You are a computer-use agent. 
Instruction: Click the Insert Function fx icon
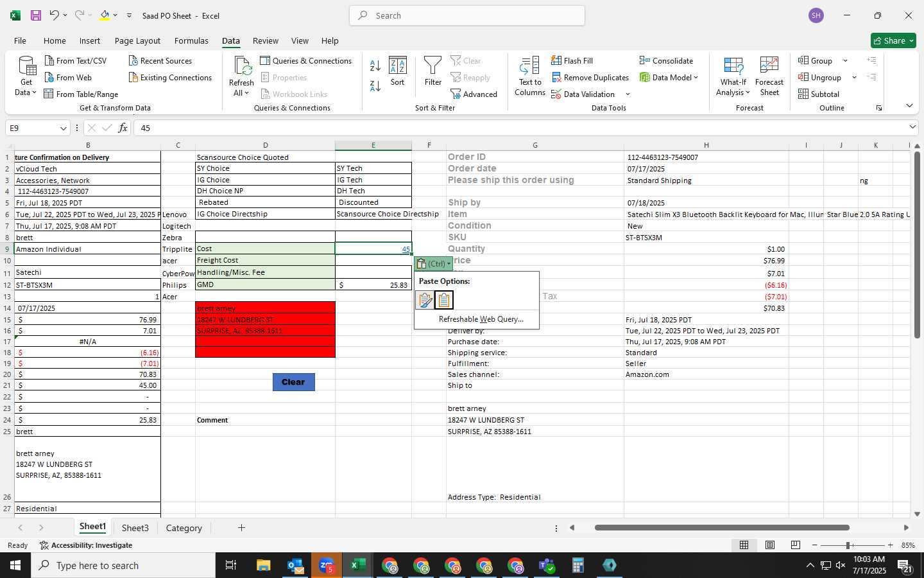coord(123,128)
